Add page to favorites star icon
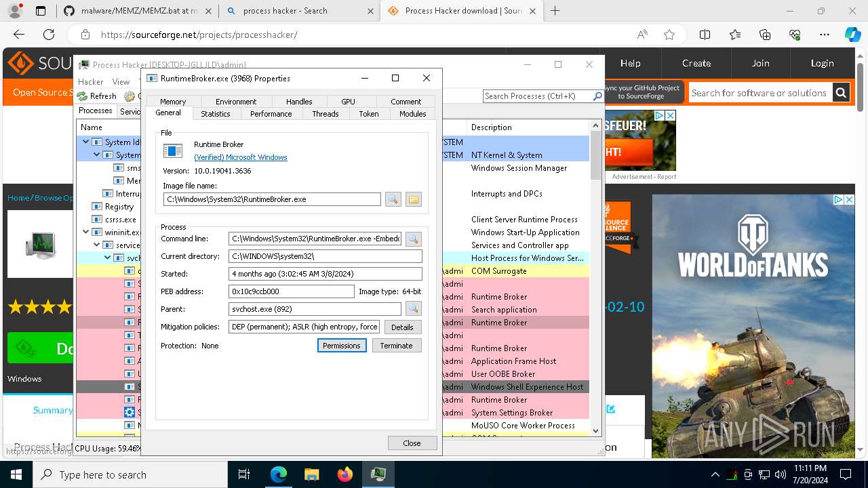Viewport: 868px width, 488px height. (x=669, y=35)
